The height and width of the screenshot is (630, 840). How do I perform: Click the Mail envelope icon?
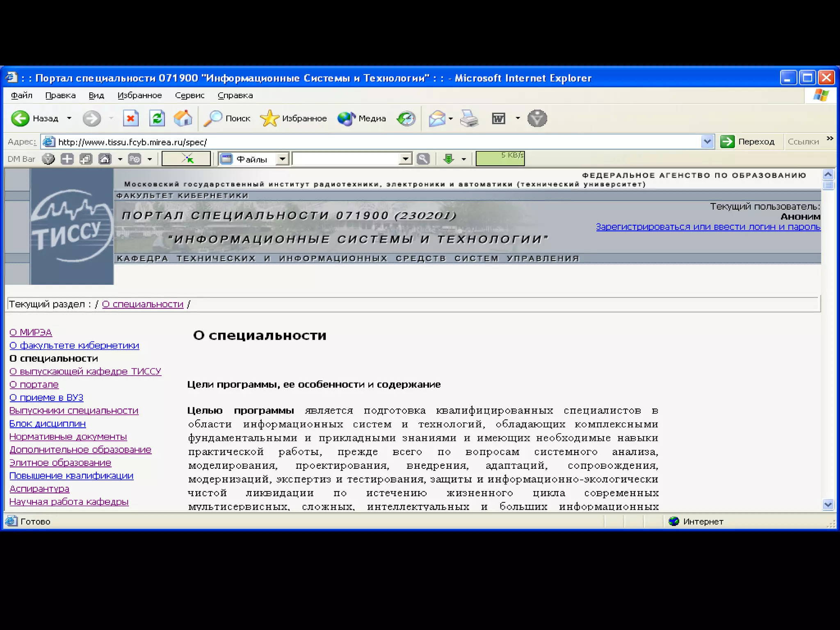pos(437,119)
